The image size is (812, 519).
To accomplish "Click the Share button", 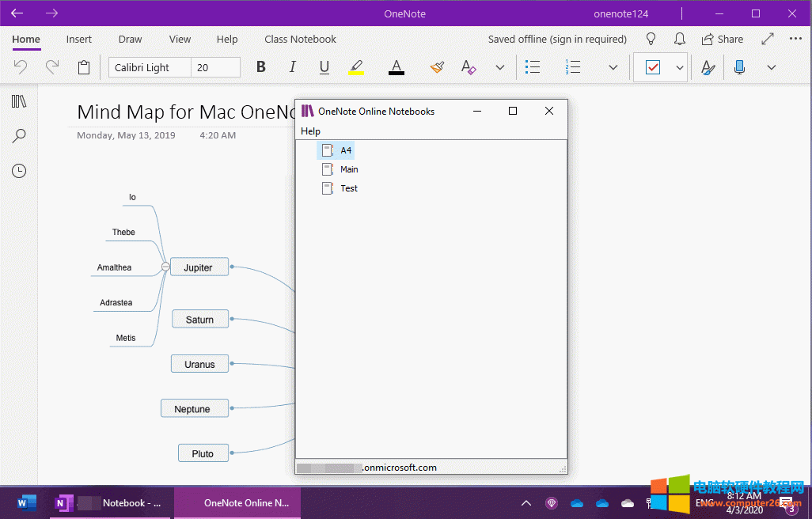I will (722, 39).
